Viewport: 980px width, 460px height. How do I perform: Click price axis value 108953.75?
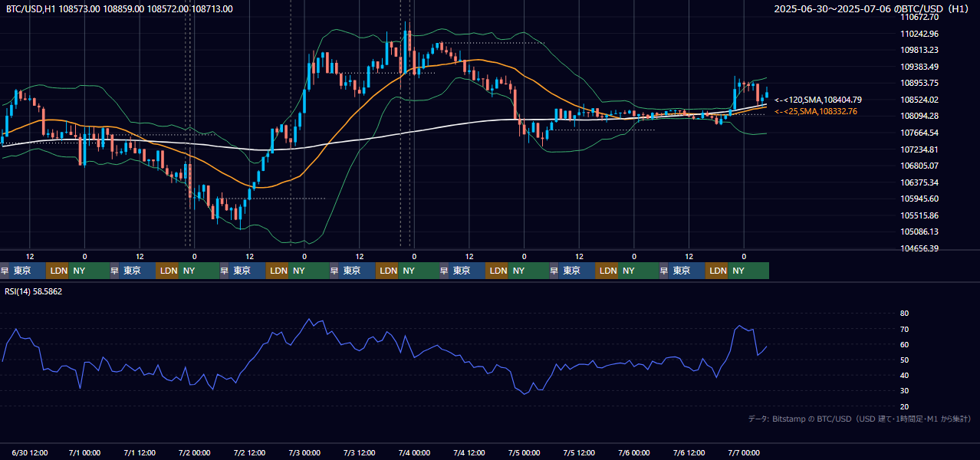919,83
